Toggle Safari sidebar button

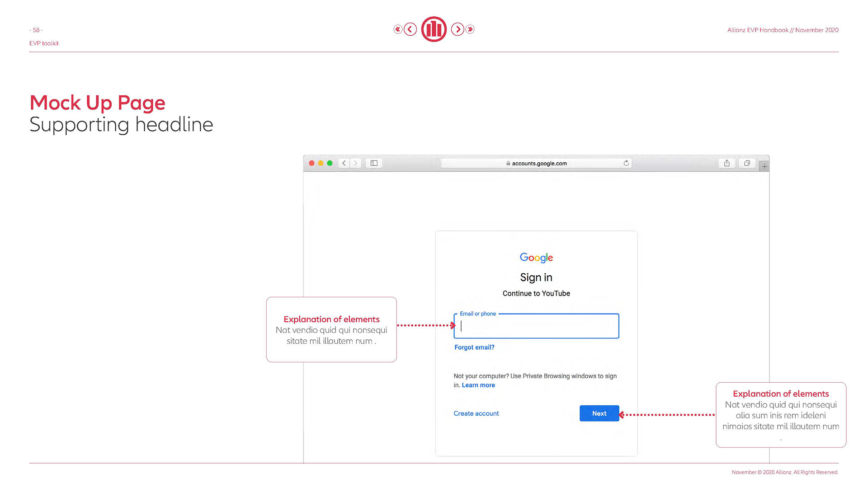pos(374,163)
